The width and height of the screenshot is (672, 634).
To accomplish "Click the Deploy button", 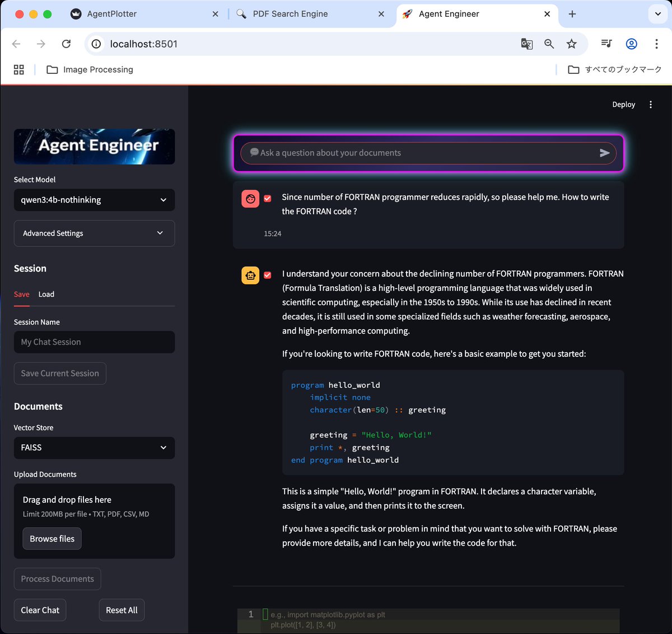I will click(x=623, y=105).
